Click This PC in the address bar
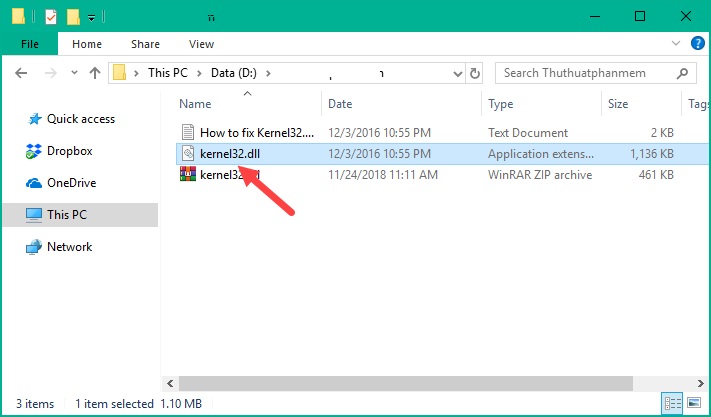 [168, 73]
